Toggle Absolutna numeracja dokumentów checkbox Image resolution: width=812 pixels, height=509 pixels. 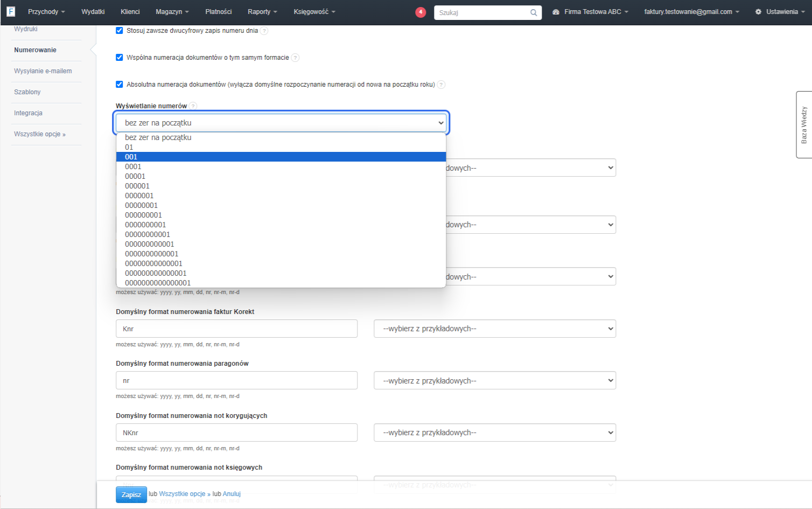click(x=120, y=84)
